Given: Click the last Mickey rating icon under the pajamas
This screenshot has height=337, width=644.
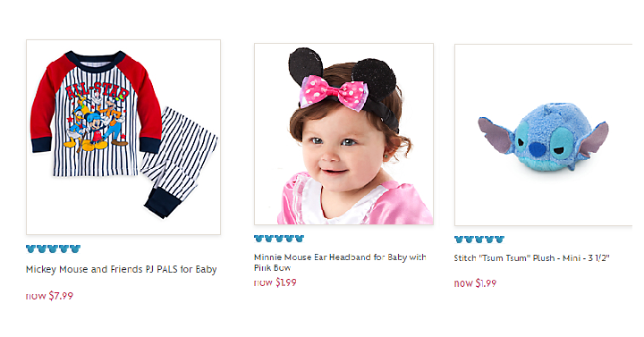Looking at the screenshot, I should click(75, 249).
